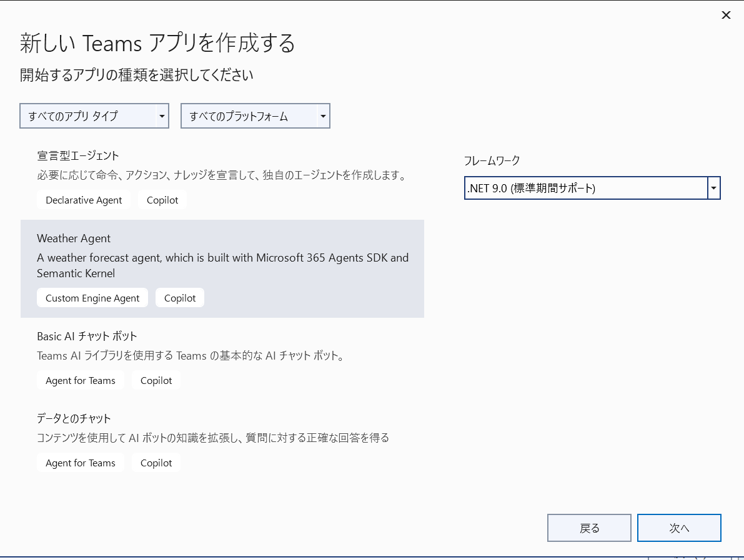
Task: Select the 宣言型エージェント template
Action: [x=222, y=179]
